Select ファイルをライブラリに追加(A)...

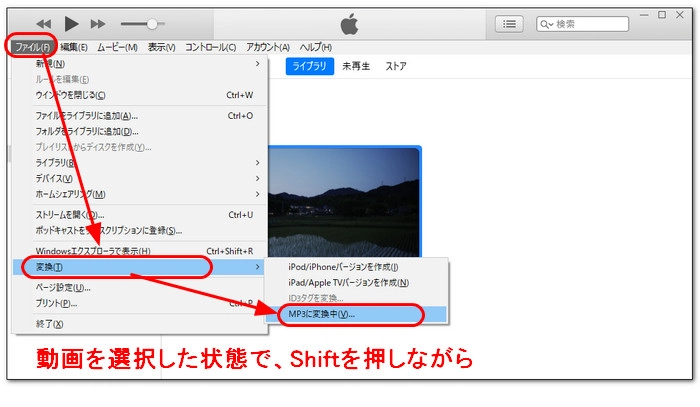pyautogui.click(x=141, y=116)
